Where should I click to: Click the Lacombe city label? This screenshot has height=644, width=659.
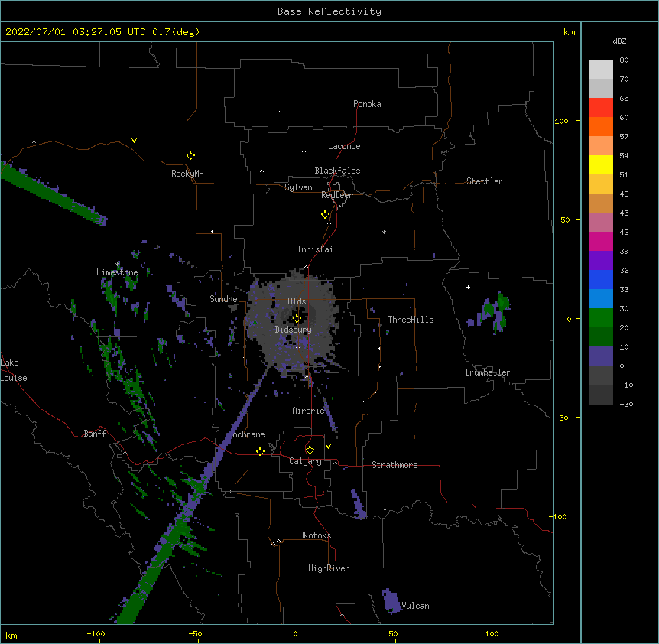click(x=344, y=146)
